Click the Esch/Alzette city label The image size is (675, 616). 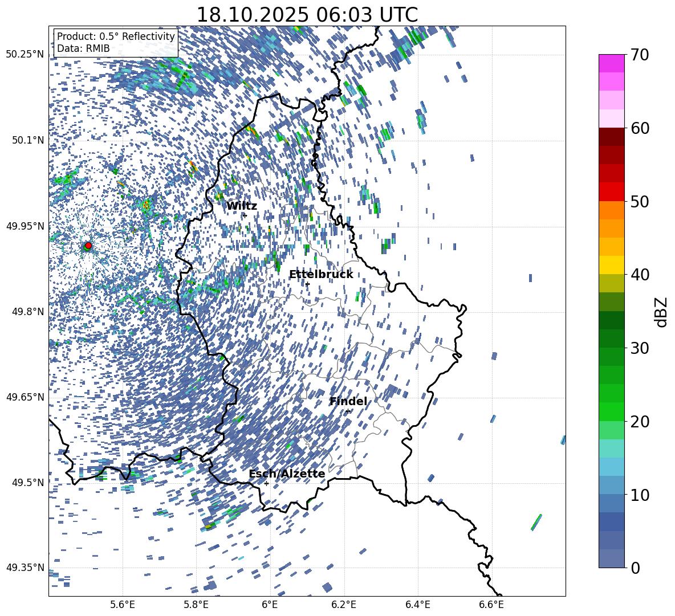pos(287,474)
